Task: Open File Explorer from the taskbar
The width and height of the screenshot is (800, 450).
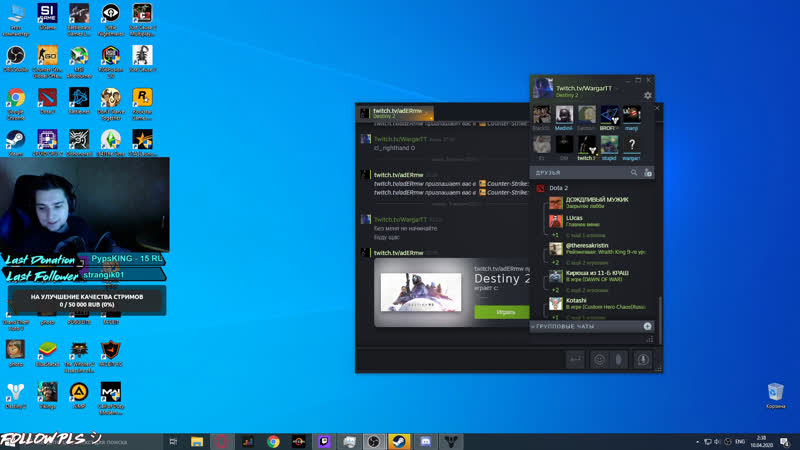Action: coord(197,441)
